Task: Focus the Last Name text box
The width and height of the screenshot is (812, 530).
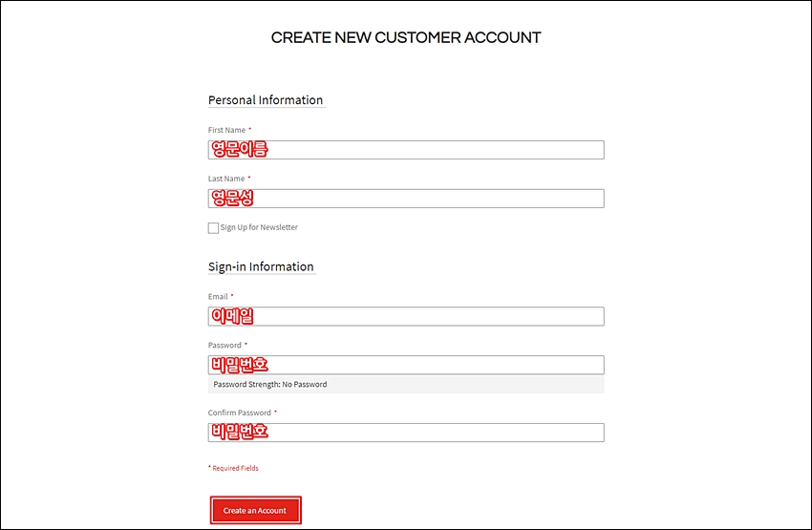Action: [x=406, y=199]
